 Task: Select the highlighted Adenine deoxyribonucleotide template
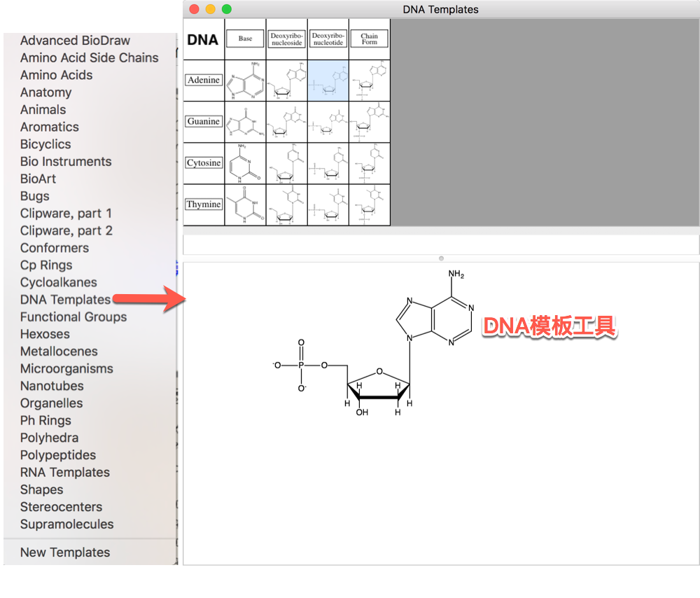click(328, 81)
